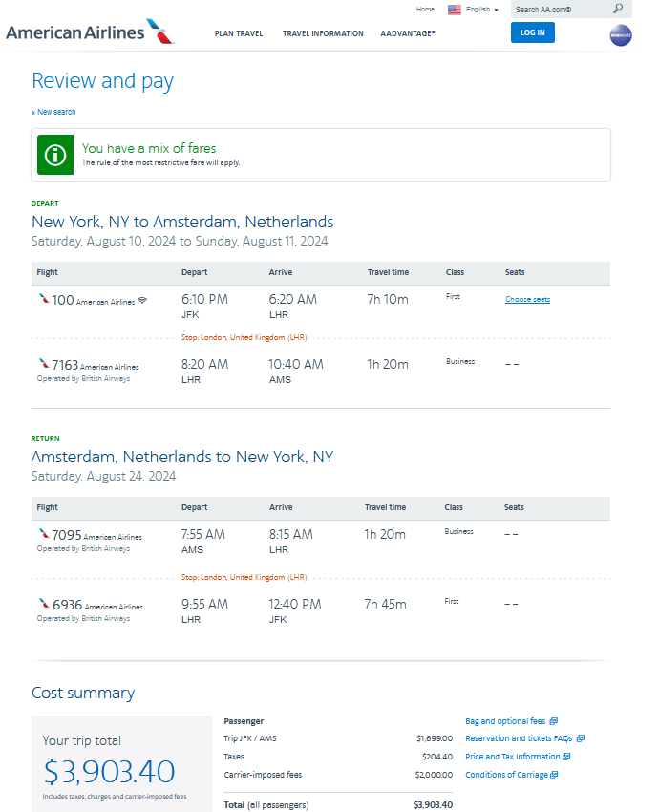Click the oneworld alliance logo icon
Screen dimensions: 659x812
click(621, 35)
